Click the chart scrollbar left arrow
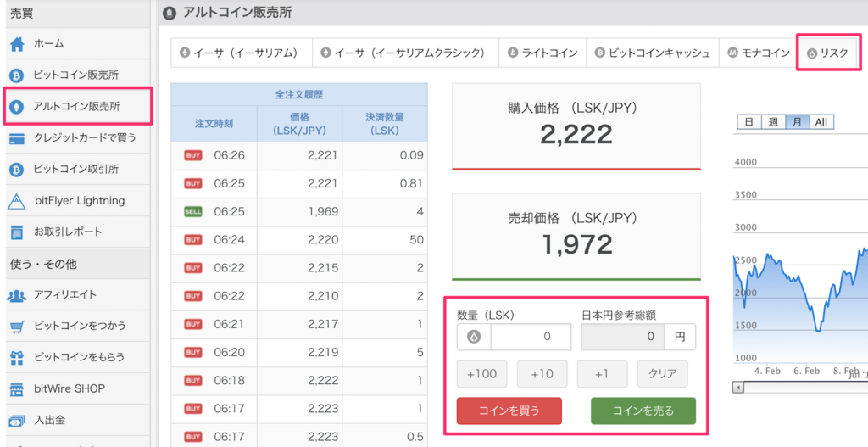The height and width of the screenshot is (447, 868). click(738, 387)
